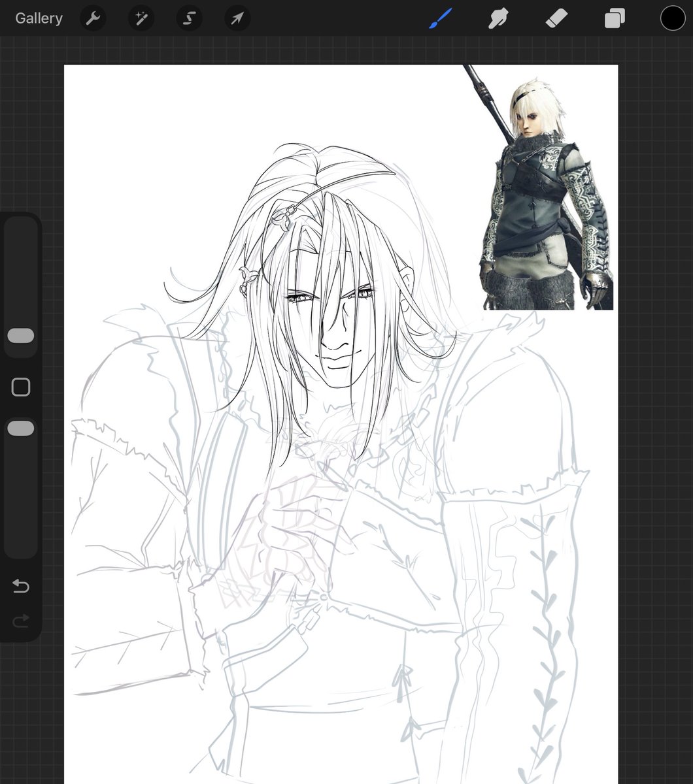Open the Adjustments magic wand menu
693x784 pixels.
coord(141,18)
